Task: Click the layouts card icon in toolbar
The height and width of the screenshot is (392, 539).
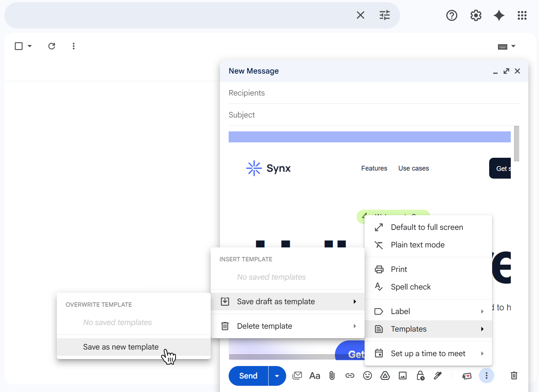Action: coord(467,376)
